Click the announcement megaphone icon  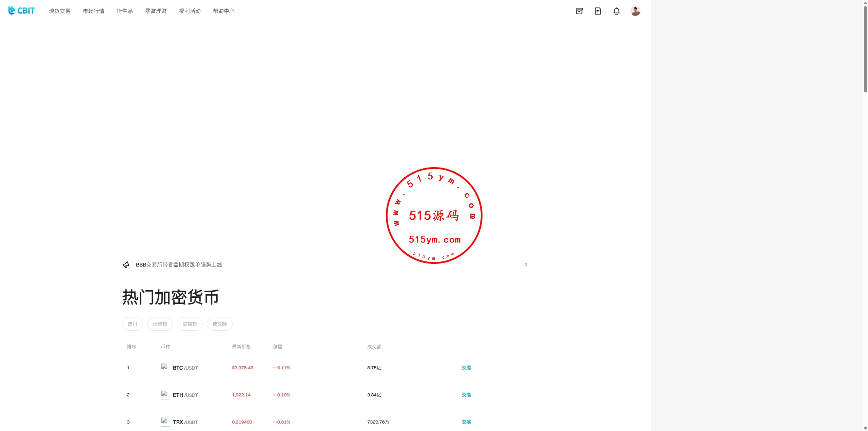point(126,265)
